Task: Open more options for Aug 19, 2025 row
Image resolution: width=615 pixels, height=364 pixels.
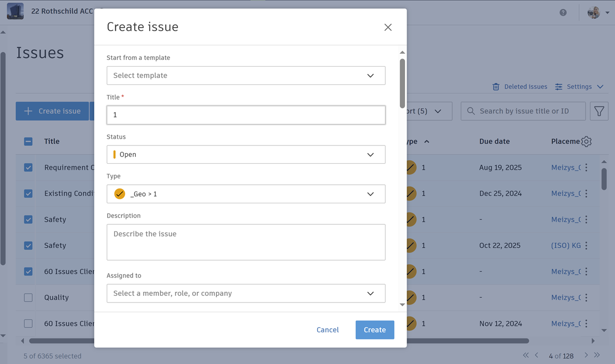Action: pyautogui.click(x=586, y=167)
